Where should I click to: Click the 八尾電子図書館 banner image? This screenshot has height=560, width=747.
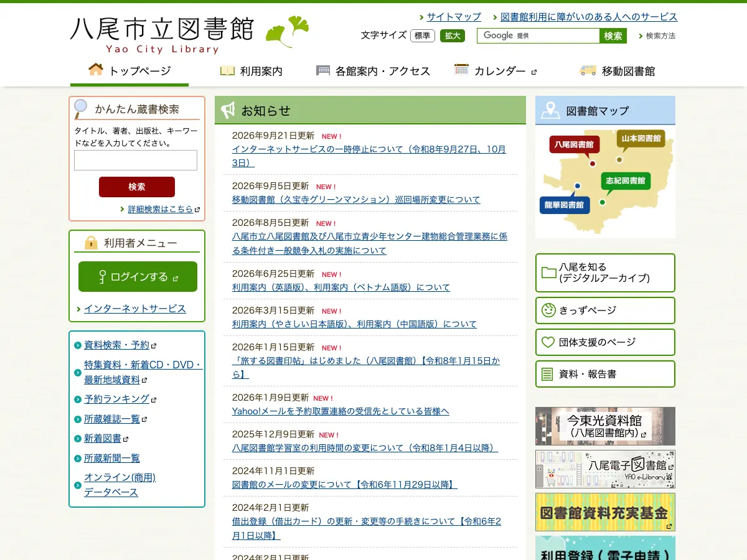pos(605,469)
